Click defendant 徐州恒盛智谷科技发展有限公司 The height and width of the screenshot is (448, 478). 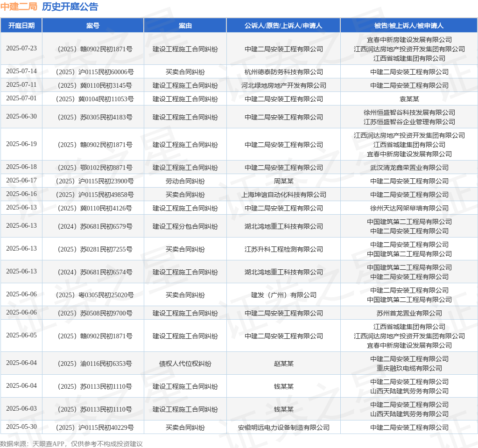409,112
